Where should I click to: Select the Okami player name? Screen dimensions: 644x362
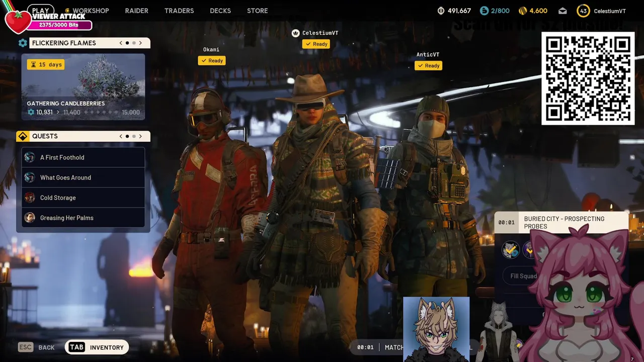tap(211, 49)
